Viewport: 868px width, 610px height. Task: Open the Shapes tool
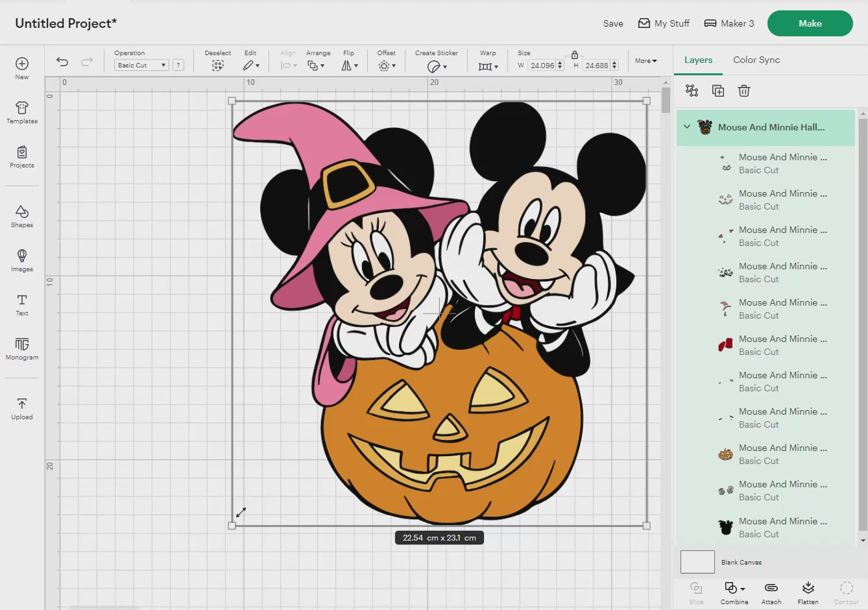pyautogui.click(x=22, y=216)
